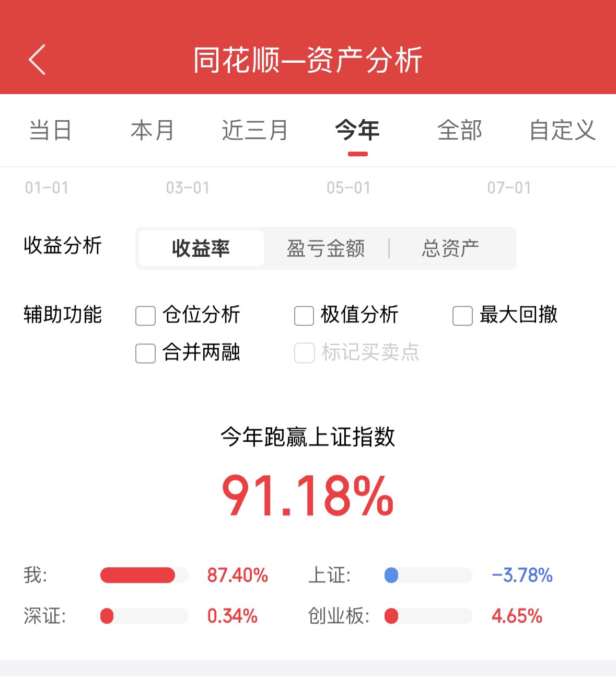This screenshot has width=616, height=677.
Task: Switch to the 当日 tab
Action: tap(50, 130)
